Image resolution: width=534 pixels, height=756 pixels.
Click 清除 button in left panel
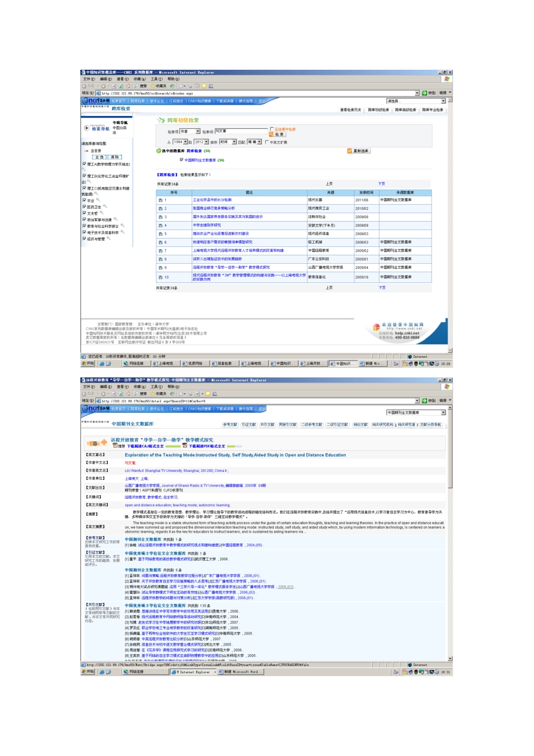coord(114,157)
